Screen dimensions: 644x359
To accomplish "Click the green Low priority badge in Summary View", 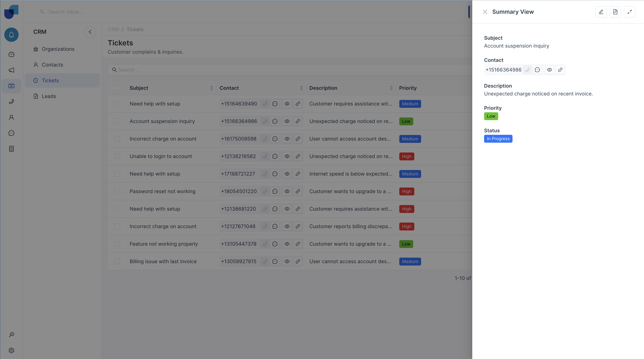I will tap(491, 116).
